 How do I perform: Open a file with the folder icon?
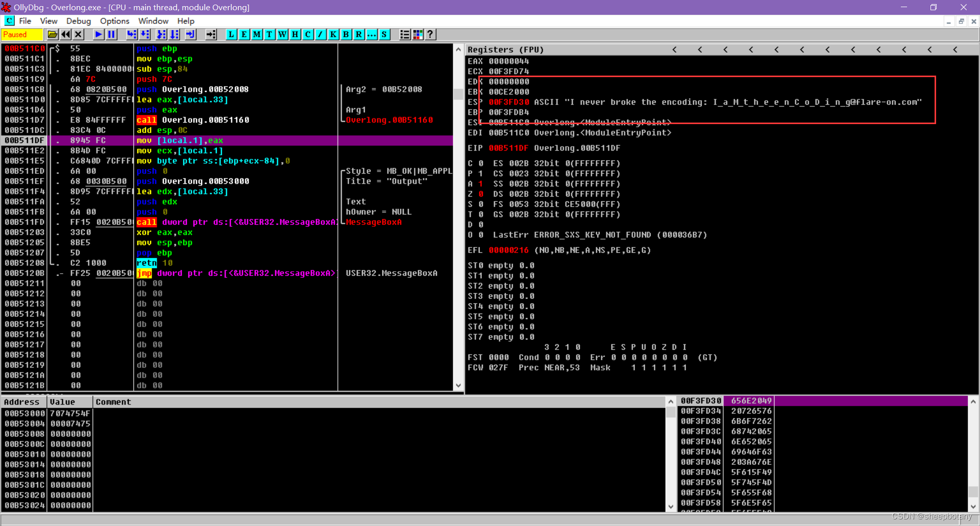tap(53, 34)
